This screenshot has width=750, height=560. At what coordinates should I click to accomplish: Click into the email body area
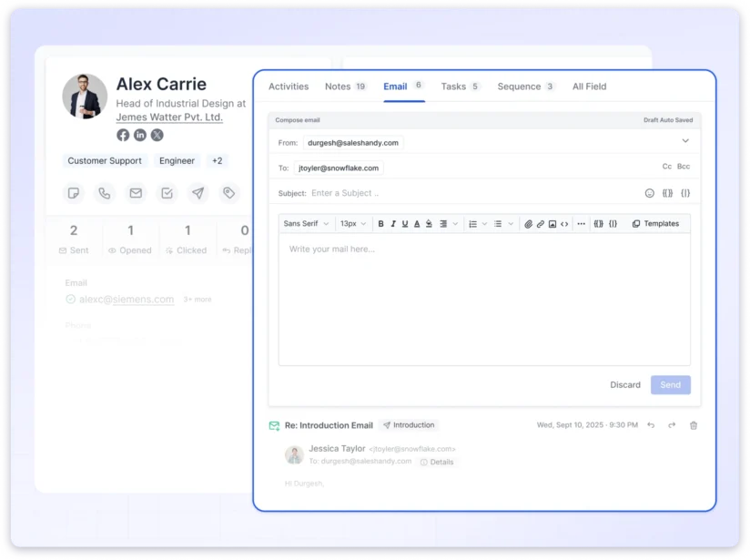(x=484, y=300)
